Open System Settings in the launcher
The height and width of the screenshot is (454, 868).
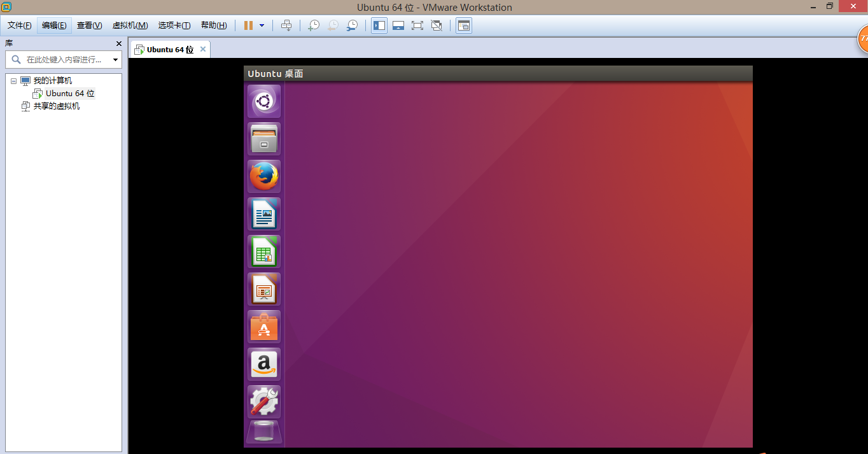coord(264,402)
